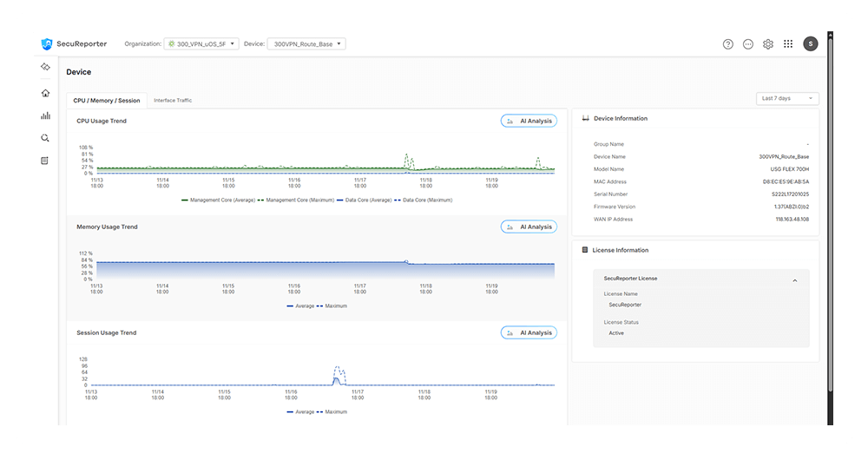This screenshot has height=460, width=868.
Task: Click the SecuReporter shield logo
Action: point(47,44)
